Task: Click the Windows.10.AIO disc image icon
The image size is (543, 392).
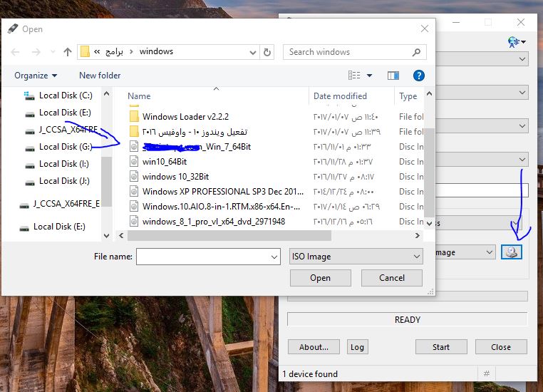Action: point(134,206)
